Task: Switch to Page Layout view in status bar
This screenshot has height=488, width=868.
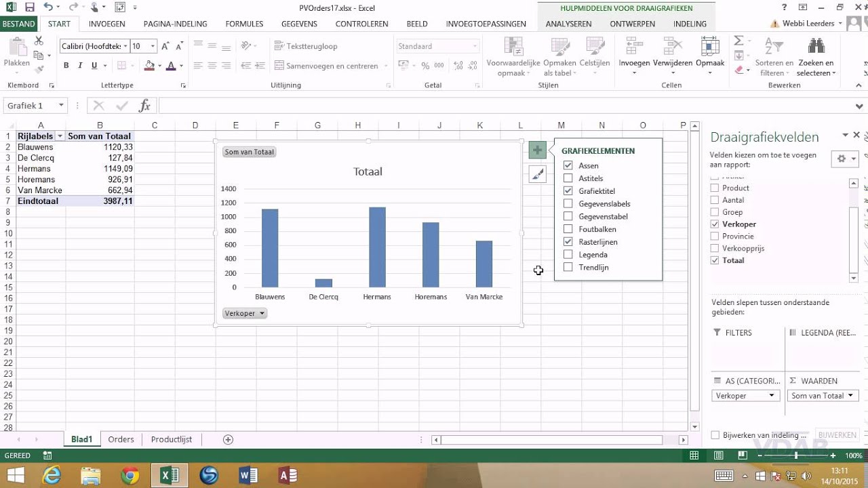Action: point(718,455)
